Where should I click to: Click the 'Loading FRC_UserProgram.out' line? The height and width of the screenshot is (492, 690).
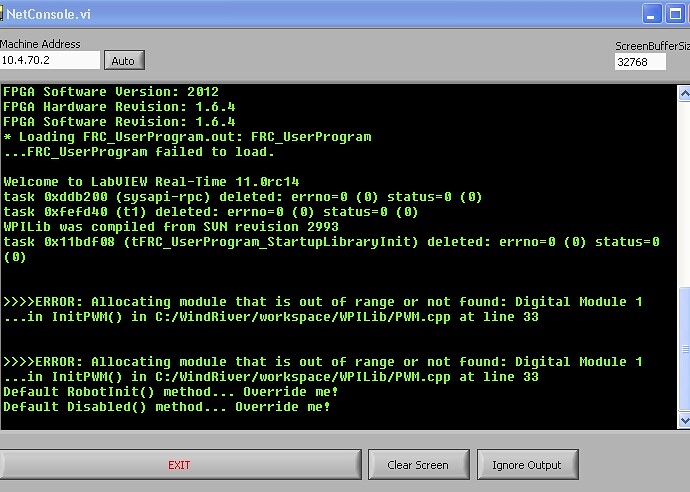click(187, 137)
